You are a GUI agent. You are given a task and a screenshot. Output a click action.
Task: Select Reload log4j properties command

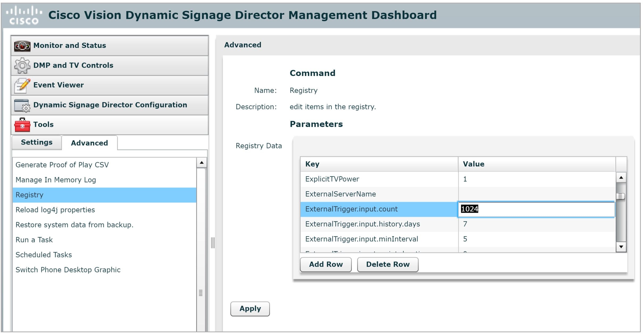[x=105, y=210]
